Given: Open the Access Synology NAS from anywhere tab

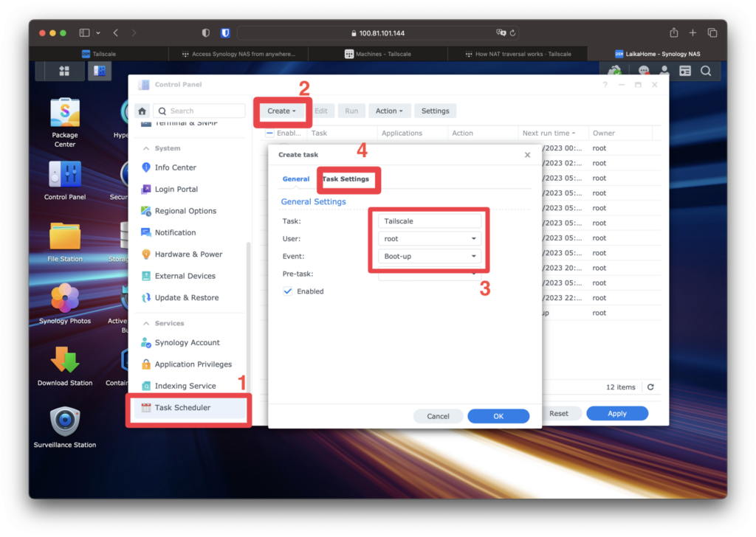Looking at the screenshot, I should coord(238,54).
